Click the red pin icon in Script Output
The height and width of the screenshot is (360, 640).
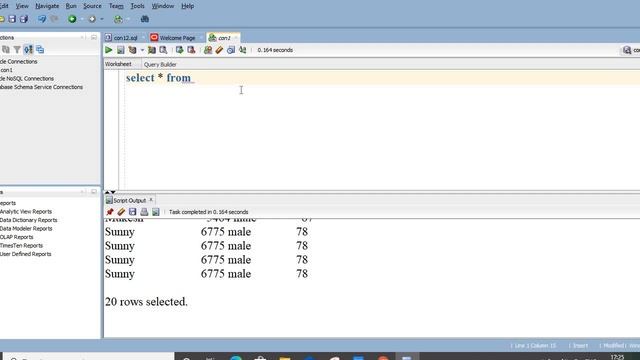click(x=109, y=212)
